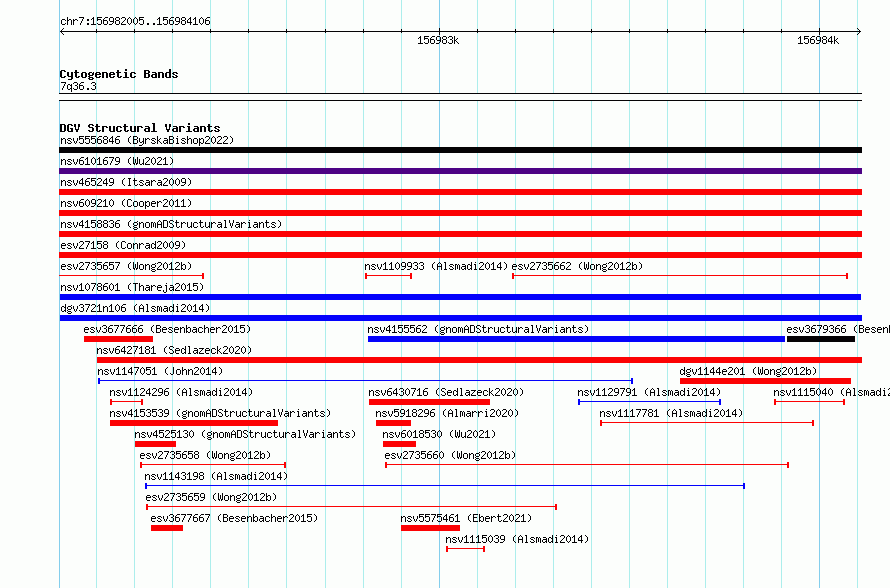Open the esv27158 (Conrad2009) label
Viewport: 890px width, 588px height.
(123, 245)
